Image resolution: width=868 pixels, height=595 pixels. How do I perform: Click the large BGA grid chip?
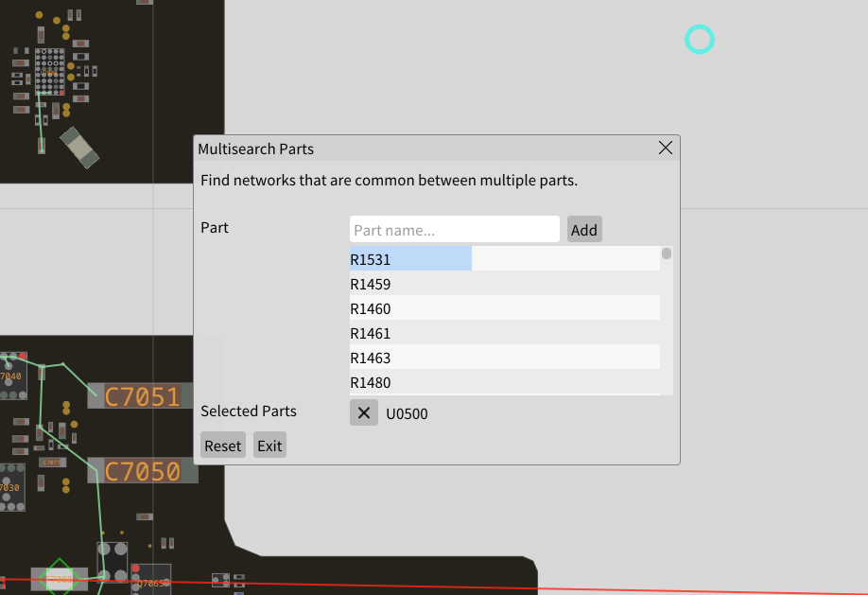pyautogui.click(x=49, y=71)
